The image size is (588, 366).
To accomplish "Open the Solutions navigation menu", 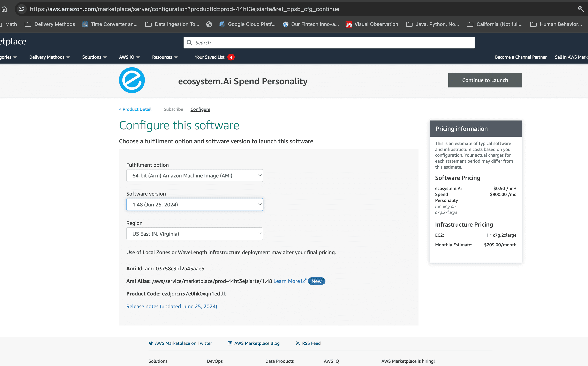I will (94, 57).
